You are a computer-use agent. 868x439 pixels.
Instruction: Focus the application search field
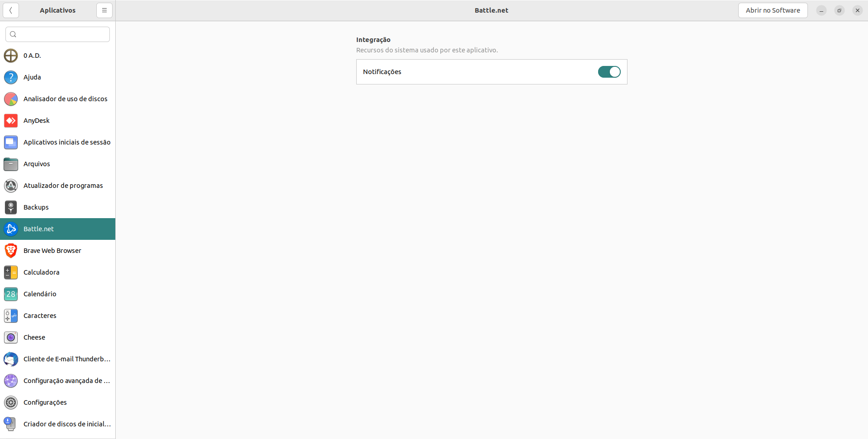[x=58, y=34]
